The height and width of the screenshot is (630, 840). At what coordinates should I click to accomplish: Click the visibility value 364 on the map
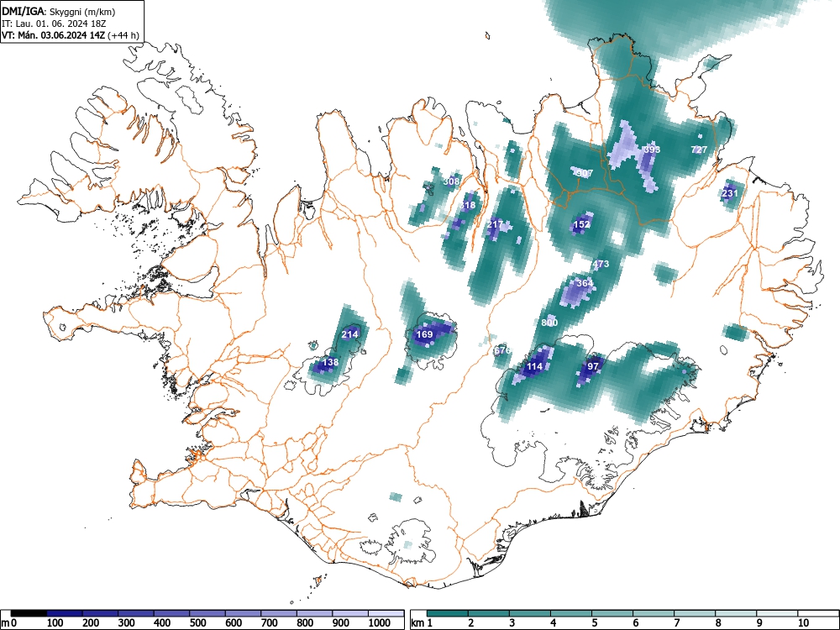pos(585,283)
